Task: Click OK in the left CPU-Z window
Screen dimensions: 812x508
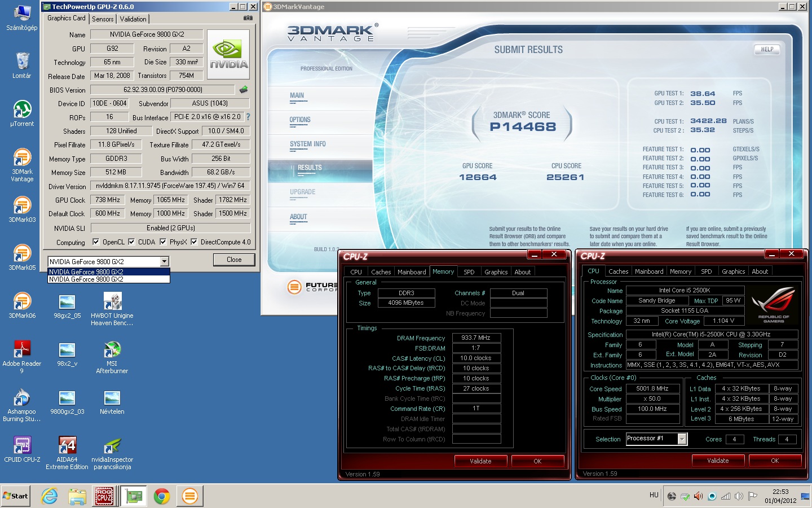Action: pos(537,461)
